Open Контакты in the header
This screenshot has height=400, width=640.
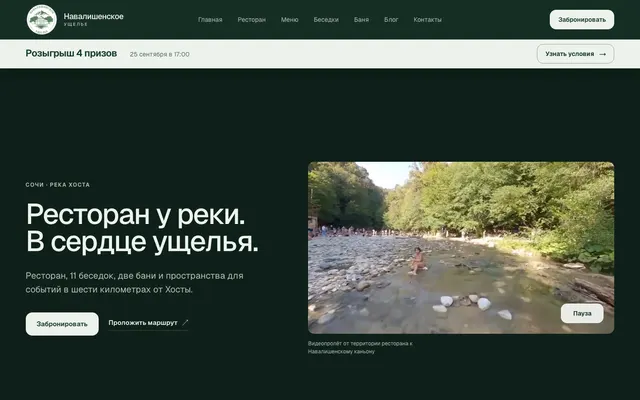pyautogui.click(x=427, y=20)
